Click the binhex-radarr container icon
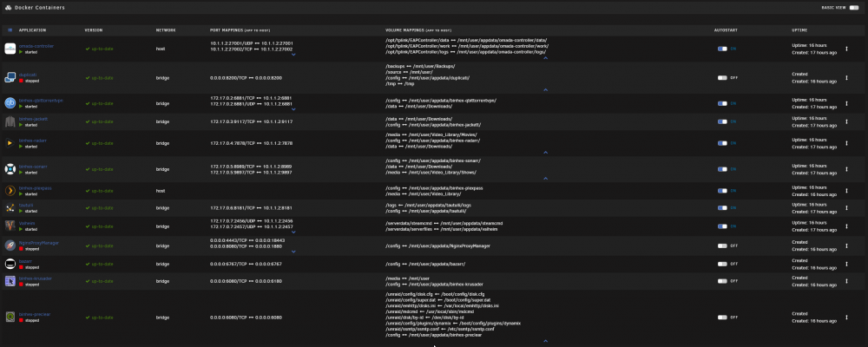Image resolution: width=868 pixels, height=347 pixels. coord(10,143)
